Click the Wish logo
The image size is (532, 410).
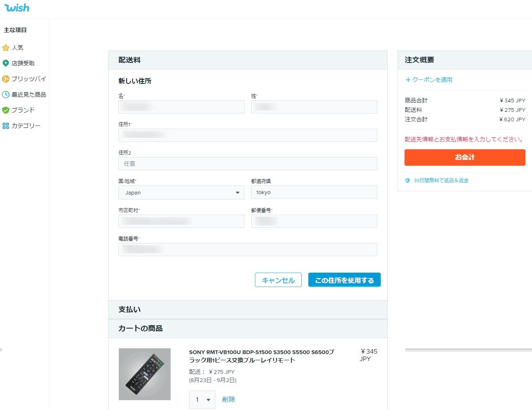(x=17, y=8)
